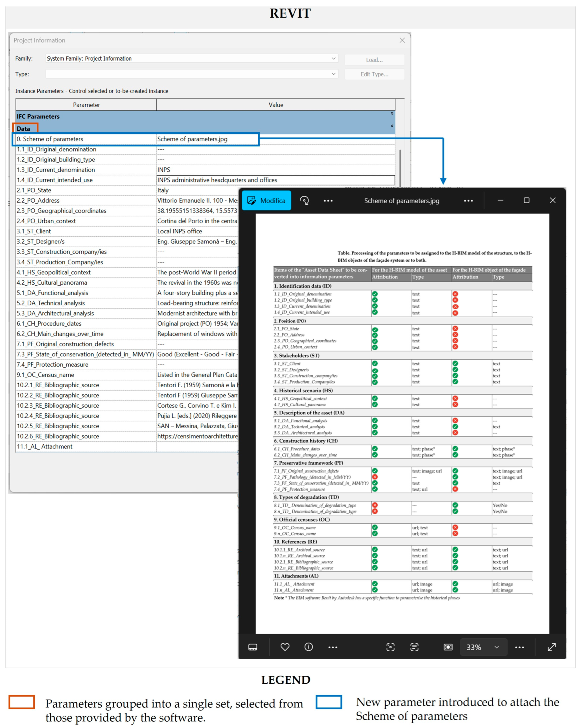This screenshot has height=728, width=582.
Task: Enter full screen with expand arrows icon
Action: point(552,647)
